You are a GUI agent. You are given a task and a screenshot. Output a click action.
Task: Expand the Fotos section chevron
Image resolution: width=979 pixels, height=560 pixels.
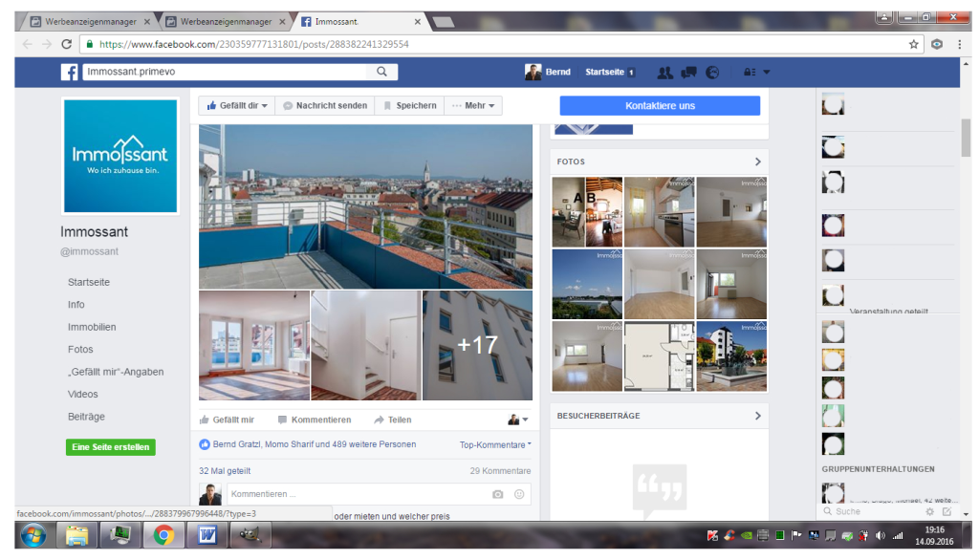757,162
